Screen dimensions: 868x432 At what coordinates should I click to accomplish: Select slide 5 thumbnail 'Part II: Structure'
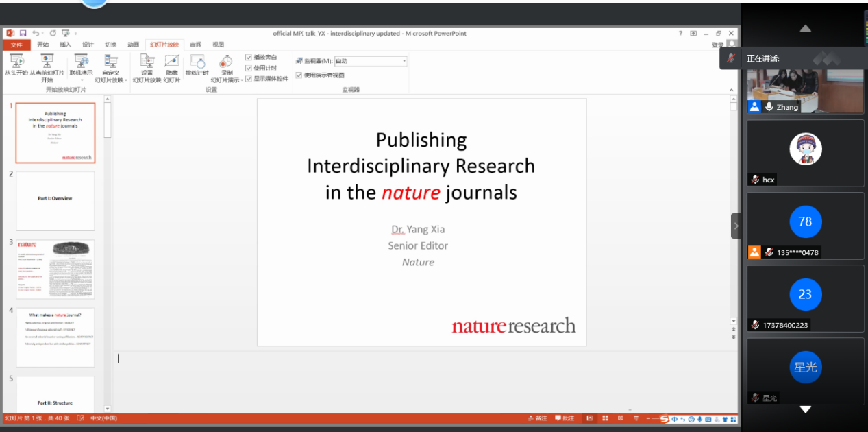pos(55,394)
